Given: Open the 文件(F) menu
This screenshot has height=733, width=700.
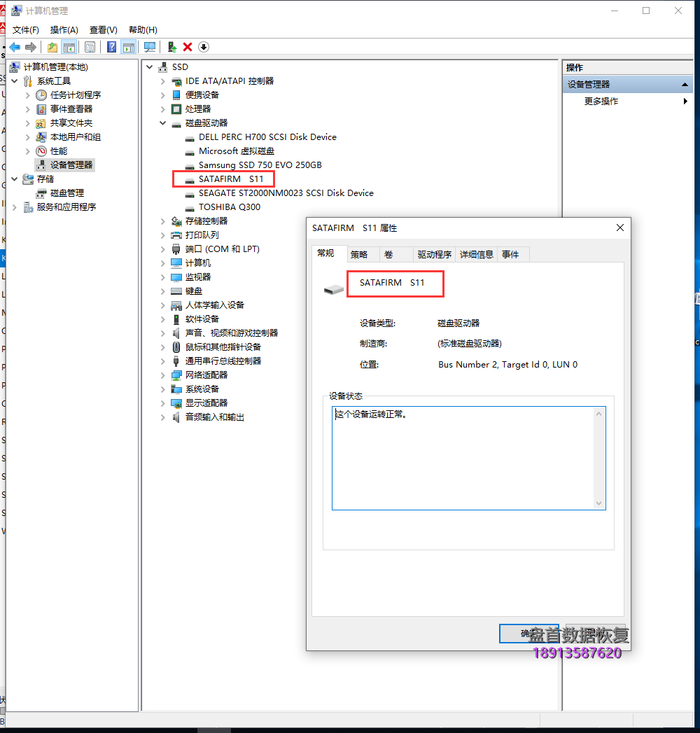Looking at the screenshot, I should click(x=26, y=30).
